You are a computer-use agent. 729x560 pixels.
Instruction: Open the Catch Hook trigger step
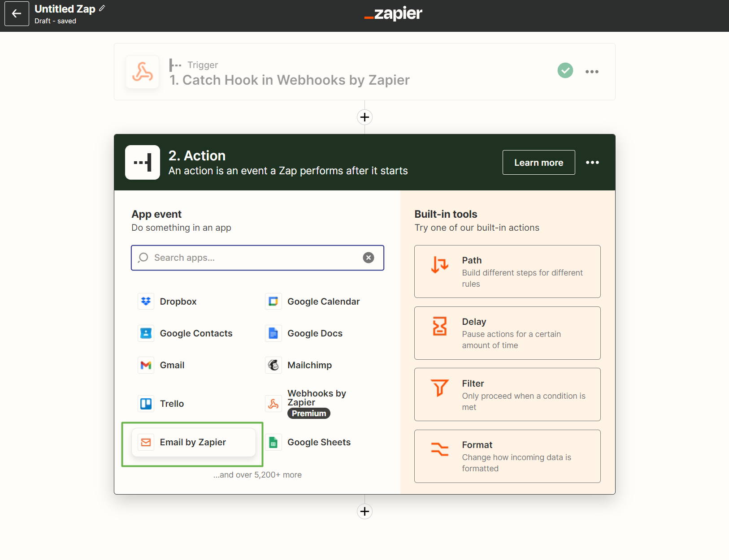point(364,72)
